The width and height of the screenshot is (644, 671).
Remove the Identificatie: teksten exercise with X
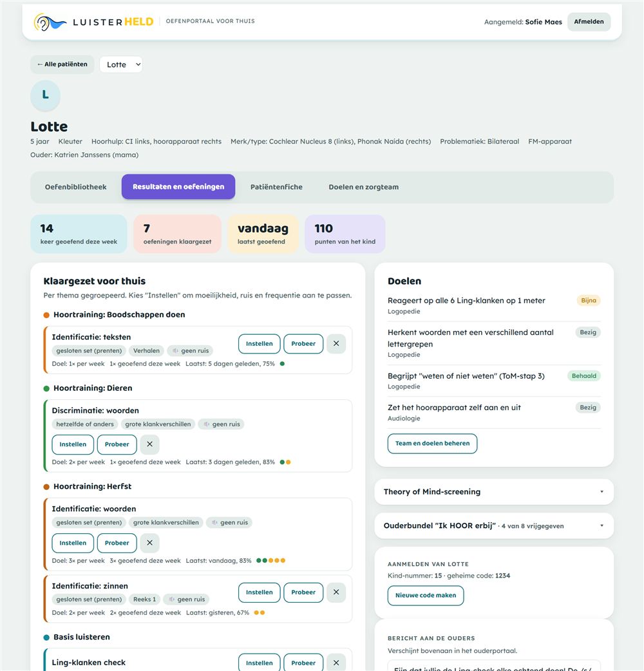pyautogui.click(x=336, y=344)
